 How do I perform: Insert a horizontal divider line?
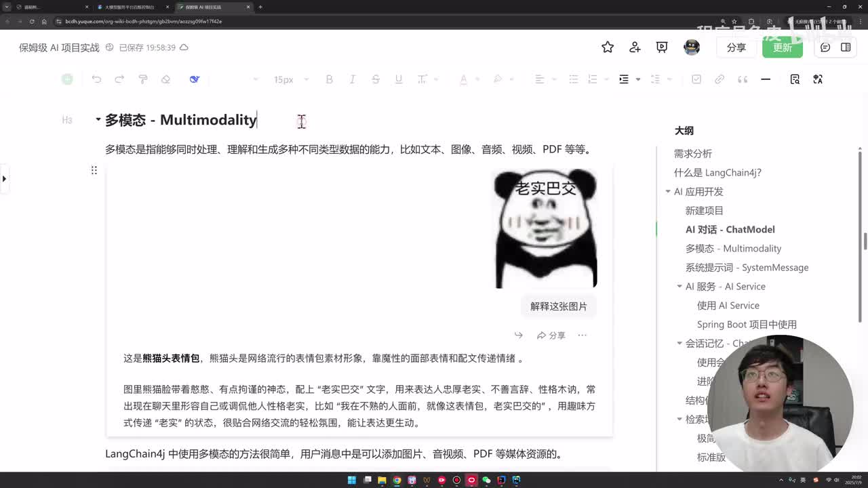coord(766,79)
